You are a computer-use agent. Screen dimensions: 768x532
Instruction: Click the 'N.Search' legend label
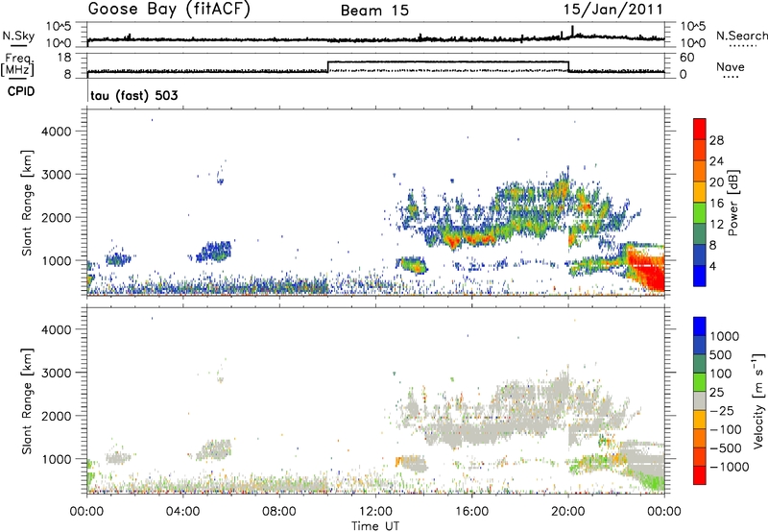(x=741, y=36)
